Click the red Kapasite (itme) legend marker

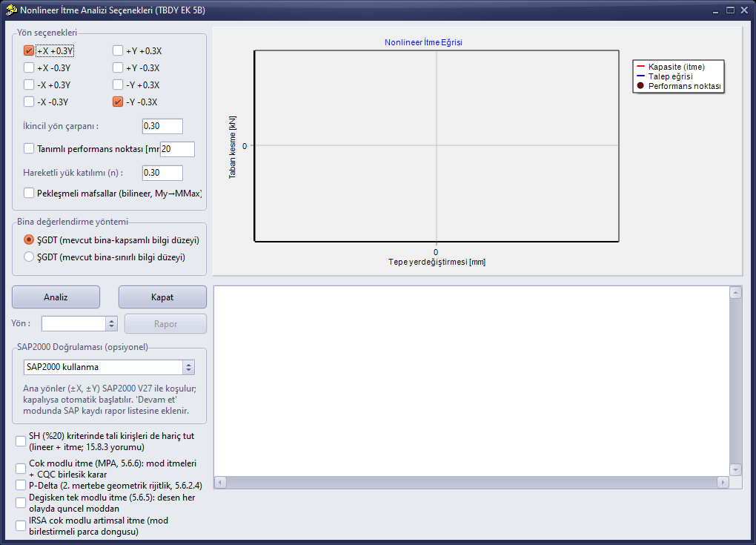(640, 67)
